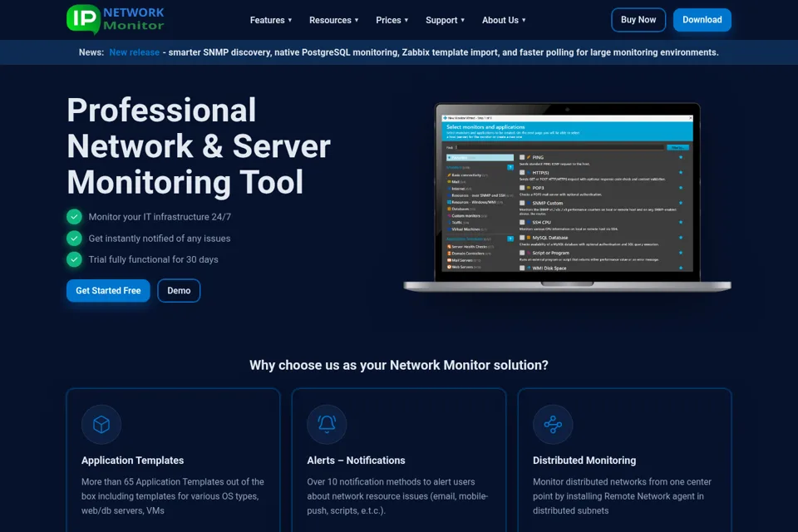Click the Buy Now button
The image size is (798, 532).
tap(638, 20)
